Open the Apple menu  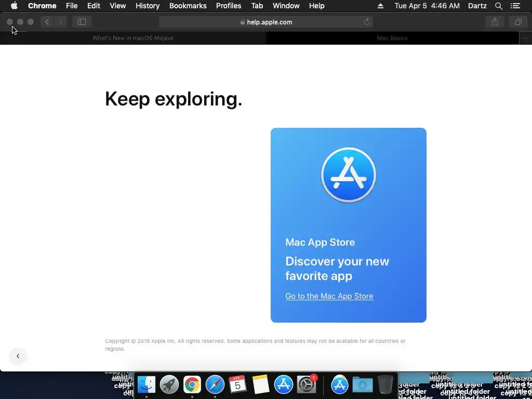14,6
